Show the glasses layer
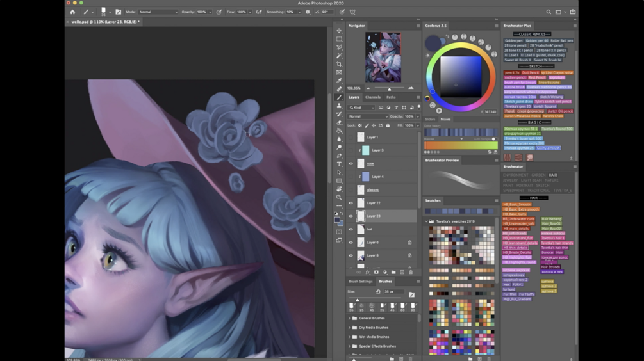644x361 pixels. click(x=351, y=189)
